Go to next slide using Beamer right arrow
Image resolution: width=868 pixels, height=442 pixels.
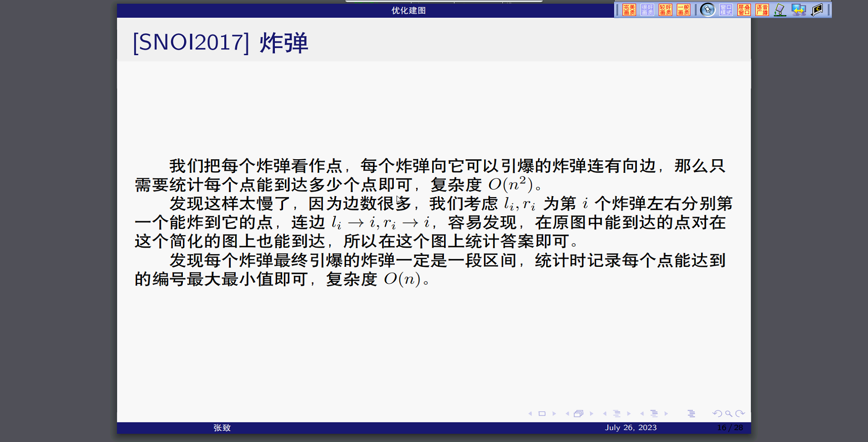pyautogui.click(x=554, y=414)
